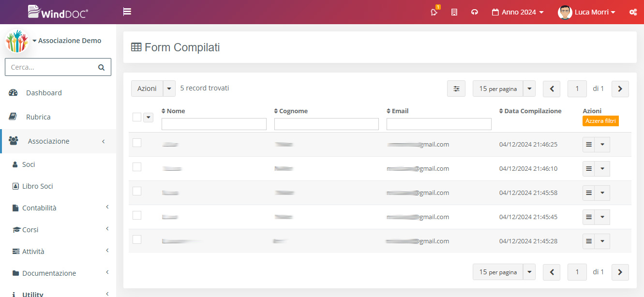This screenshot has width=644, height=297.
Task: Open the headset support icon
Action: pos(475,12)
